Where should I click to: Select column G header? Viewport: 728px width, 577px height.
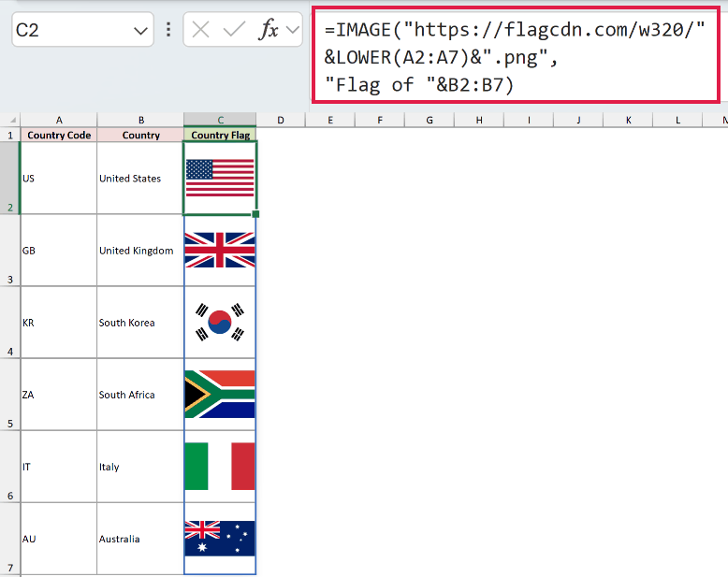[430, 120]
